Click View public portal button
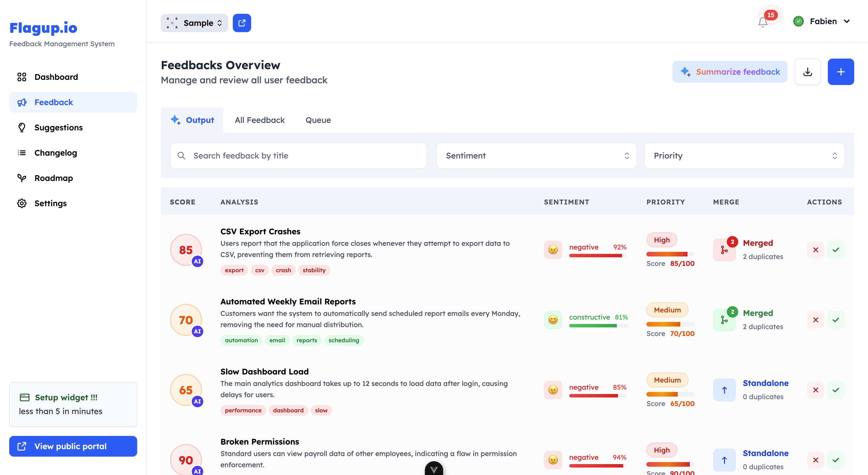 pyautogui.click(x=73, y=446)
